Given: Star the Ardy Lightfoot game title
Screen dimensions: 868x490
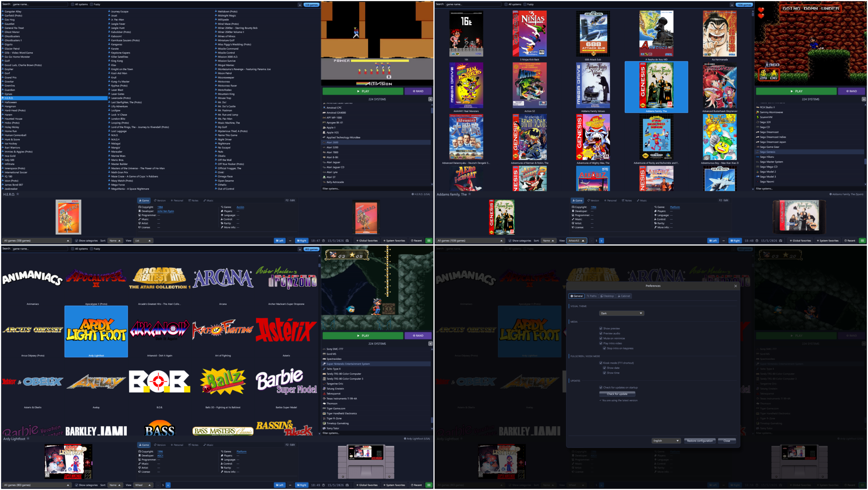Looking at the screenshot, I should (x=28, y=438).
